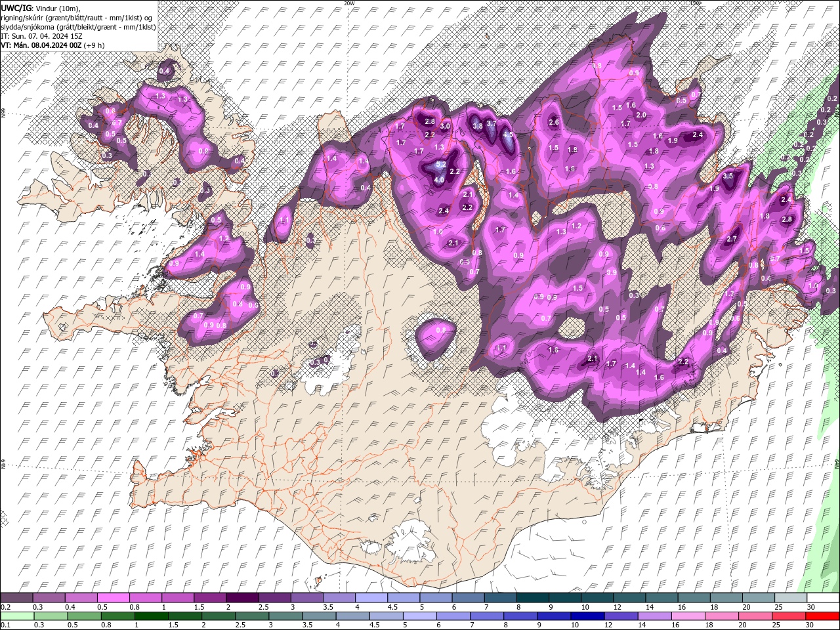
Task: Click the 'slydda/snjókoma' legend description line
Action: point(78,26)
